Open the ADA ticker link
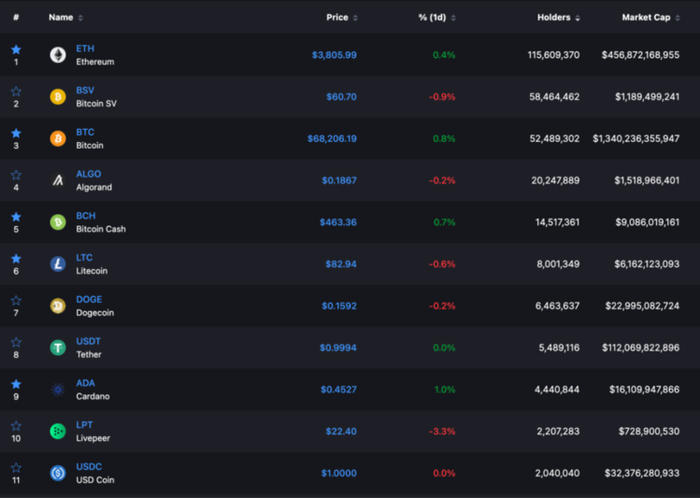 (86, 383)
